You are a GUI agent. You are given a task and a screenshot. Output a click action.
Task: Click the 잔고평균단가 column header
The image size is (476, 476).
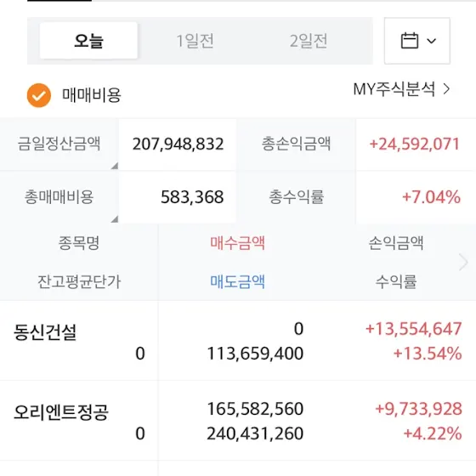(79, 281)
